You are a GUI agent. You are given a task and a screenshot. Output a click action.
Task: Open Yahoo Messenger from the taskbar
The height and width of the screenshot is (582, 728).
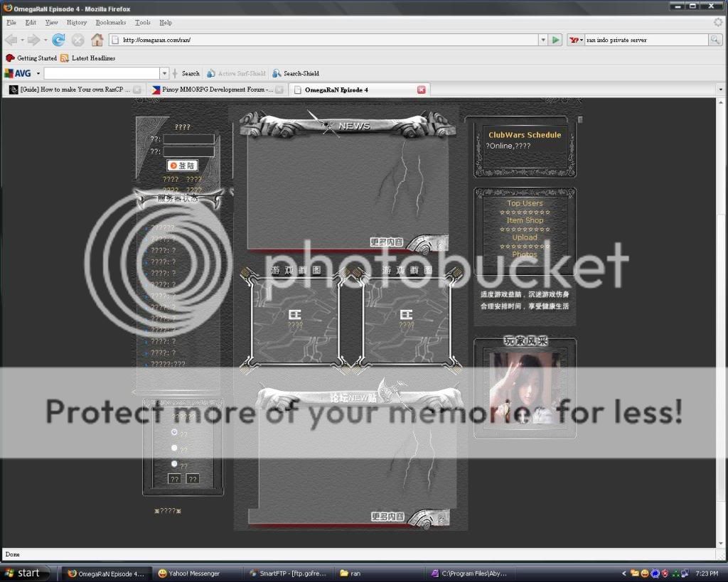tap(192, 573)
